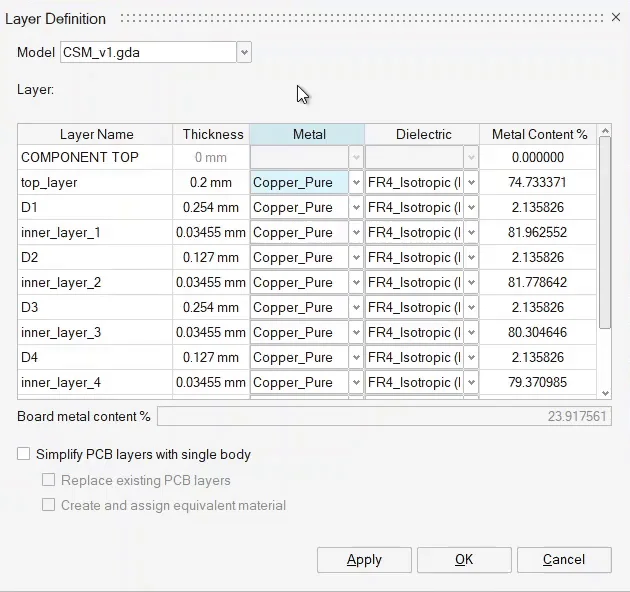This screenshot has width=630, height=592.
Task: Enable Simplify PCB layers with single body
Action: (x=24, y=454)
